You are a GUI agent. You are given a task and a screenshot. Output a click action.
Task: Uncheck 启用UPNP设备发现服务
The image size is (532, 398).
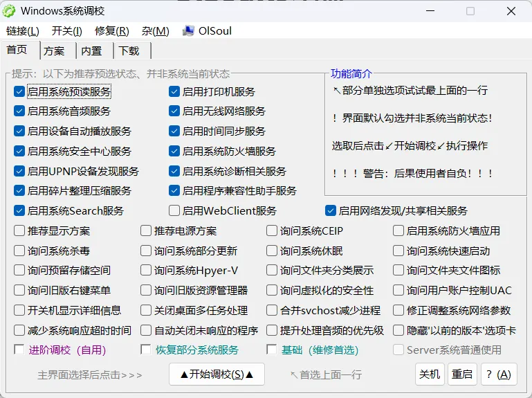coord(19,171)
